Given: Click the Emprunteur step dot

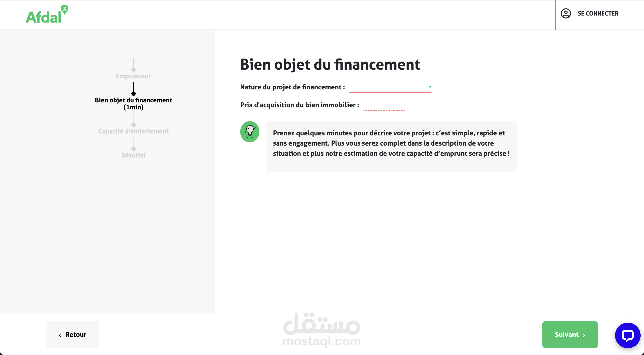Looking at the screenshot, I should point(134,70).
